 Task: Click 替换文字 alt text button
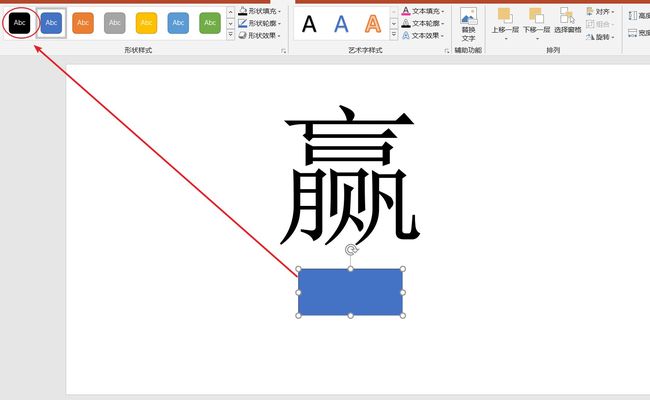pos(468,24)
